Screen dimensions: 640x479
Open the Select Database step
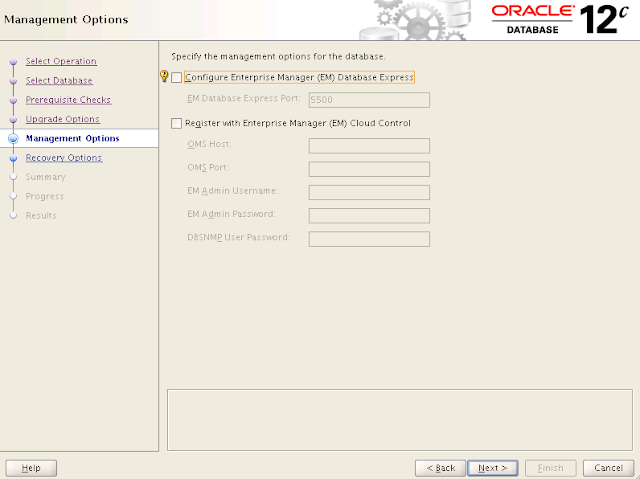coord(59,80)
